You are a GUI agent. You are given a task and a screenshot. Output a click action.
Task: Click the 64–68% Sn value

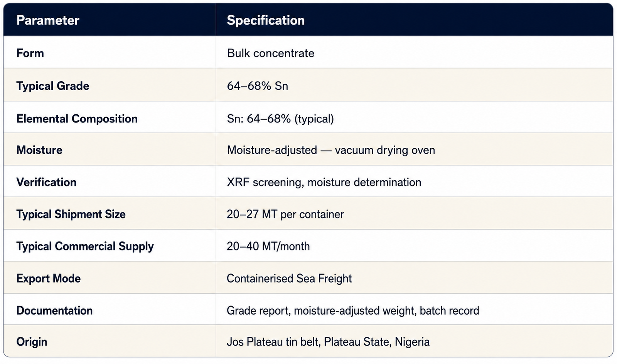click(x=257, y=86)
